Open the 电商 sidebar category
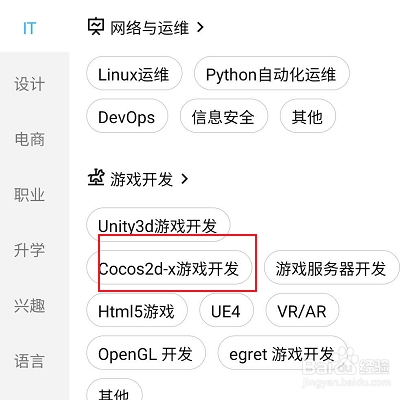The width and height of the screenshot is (419, 400). point(29,139)
